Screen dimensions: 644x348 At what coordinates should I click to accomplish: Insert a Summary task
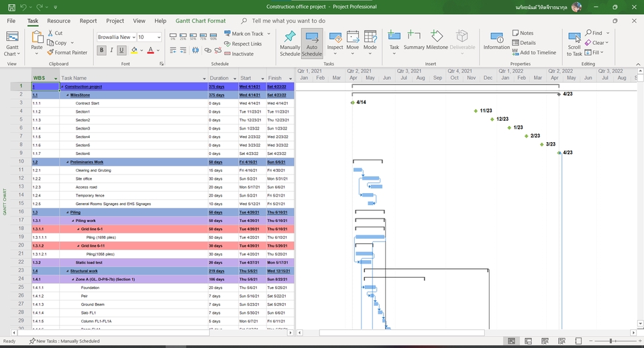[x=414, y=40]
